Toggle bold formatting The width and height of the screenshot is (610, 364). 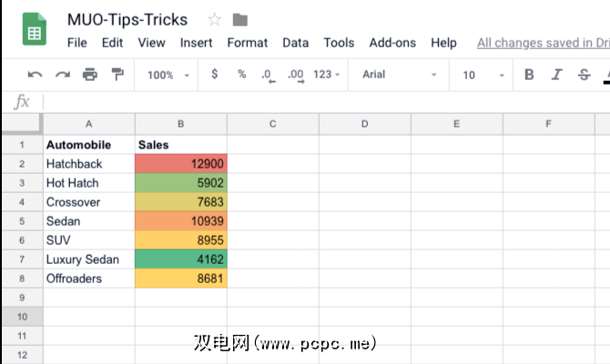click(530, 75)
